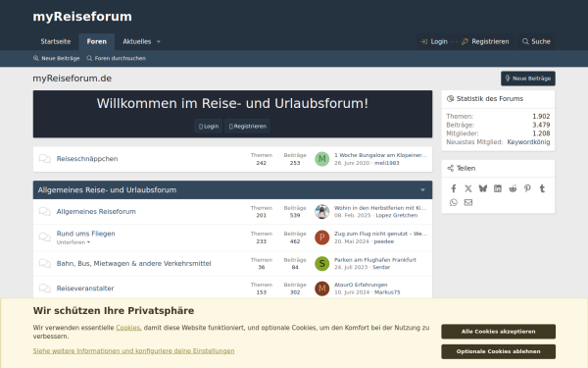Image resolution: width=588 pixels, height=368 pixels.
Task: Open Foren durchsuchen in the sub-navigation
Action: (117, 58)
